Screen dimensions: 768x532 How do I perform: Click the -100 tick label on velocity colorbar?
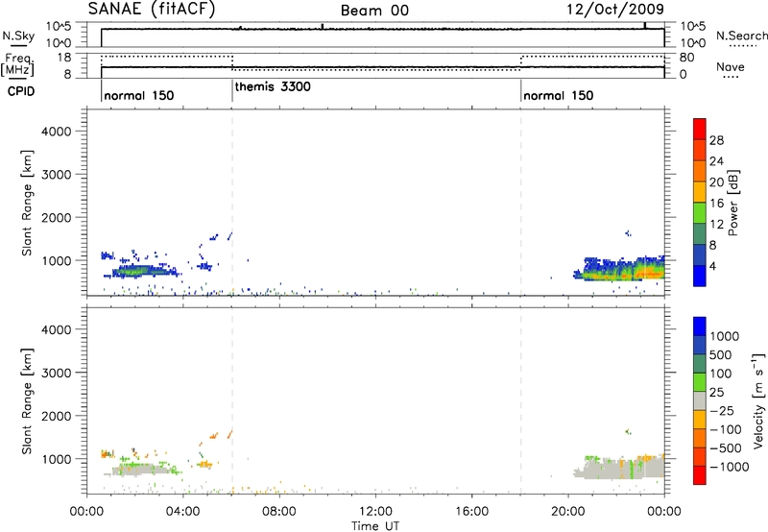pos(726,429)
